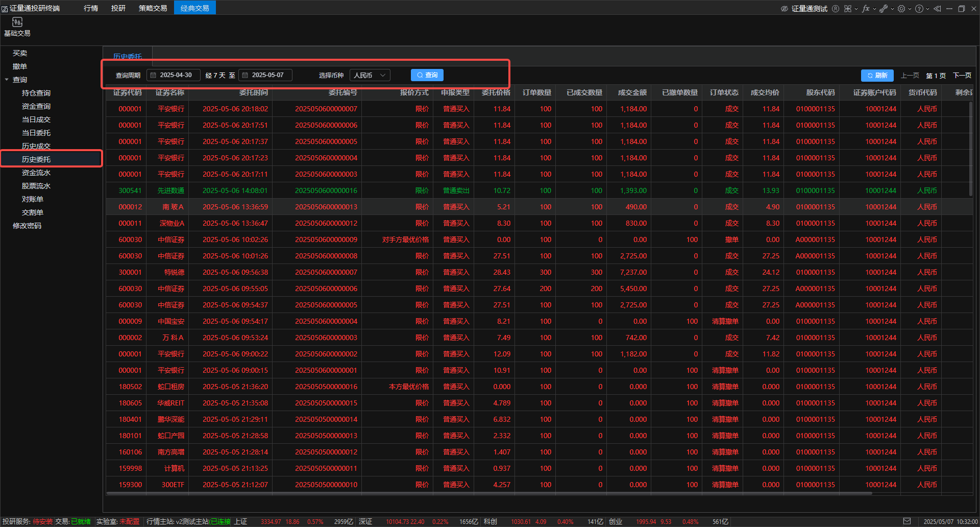This screenshot has height=527, width=980.
Task: Open 资金流水 in the sidebar
Action: (36, 173)
